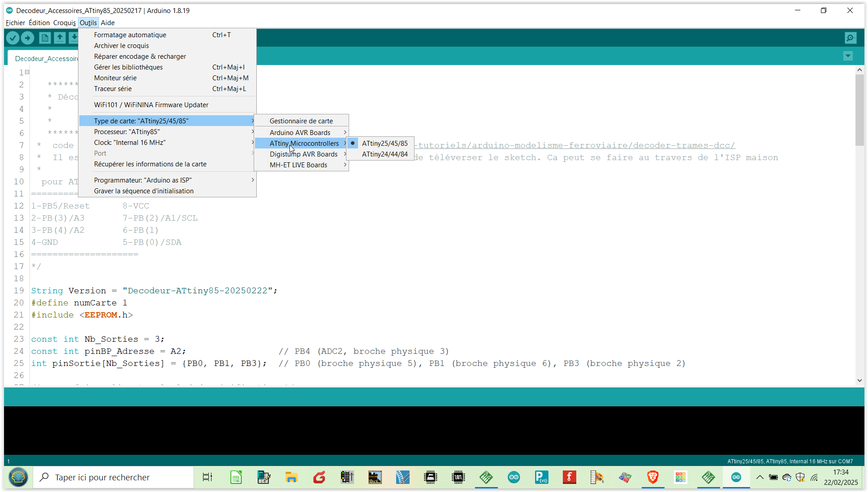
Task: Open the teal P {v2} taskbar icon
Action: tap(542, 477)
